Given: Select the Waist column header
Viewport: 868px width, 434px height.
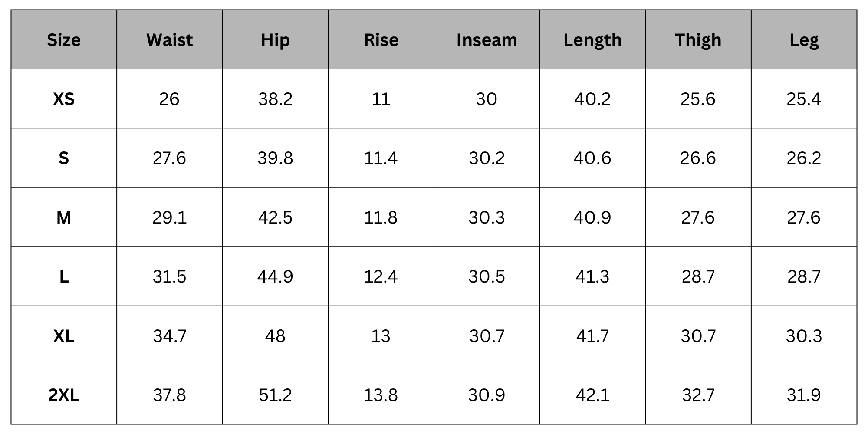Looking at the screenshot, I should (170, 40).
